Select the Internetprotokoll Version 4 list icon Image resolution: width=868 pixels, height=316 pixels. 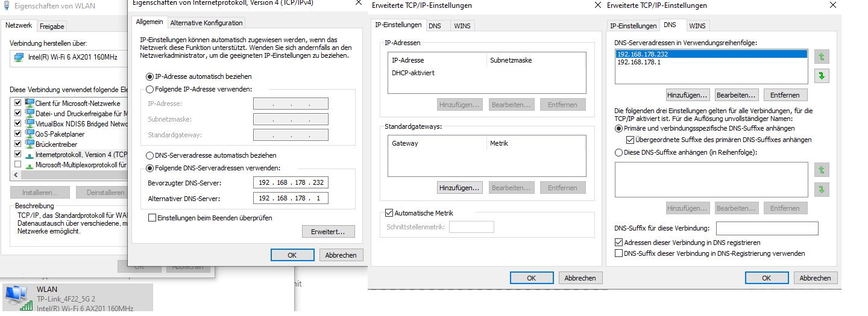click(x=30, y=154)
